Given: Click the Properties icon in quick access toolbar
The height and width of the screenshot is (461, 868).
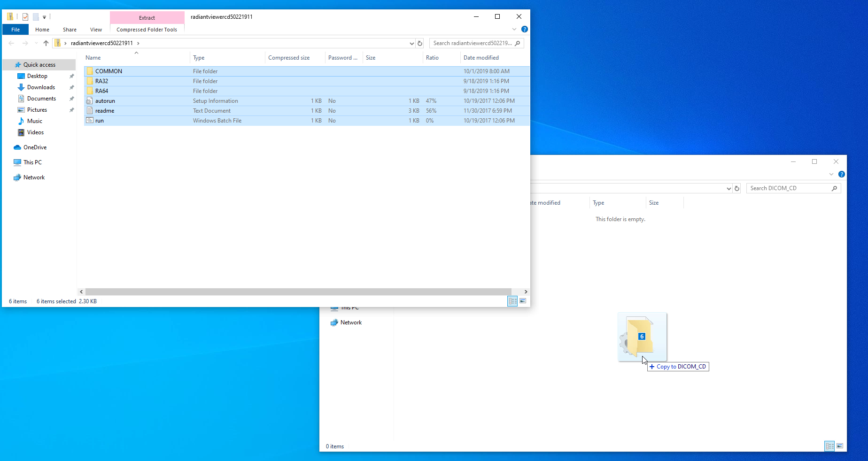Looking at the screenshot, I should coord(25,17).
